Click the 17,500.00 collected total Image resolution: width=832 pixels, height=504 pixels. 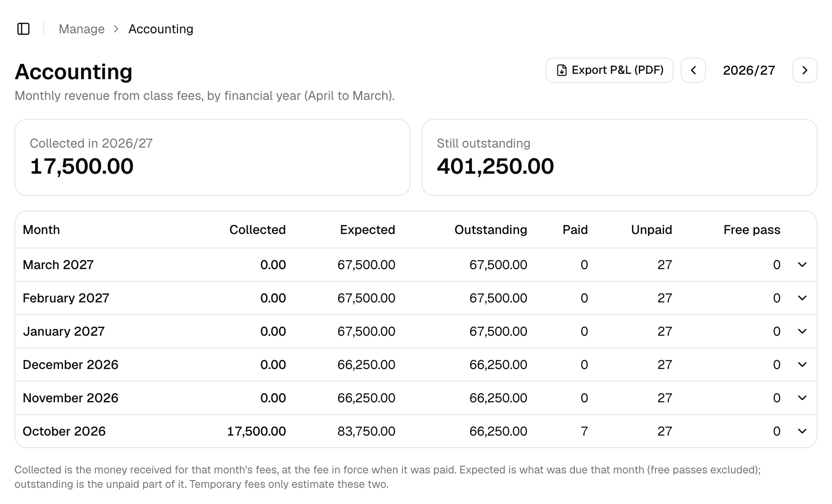(x=82, y=166)
